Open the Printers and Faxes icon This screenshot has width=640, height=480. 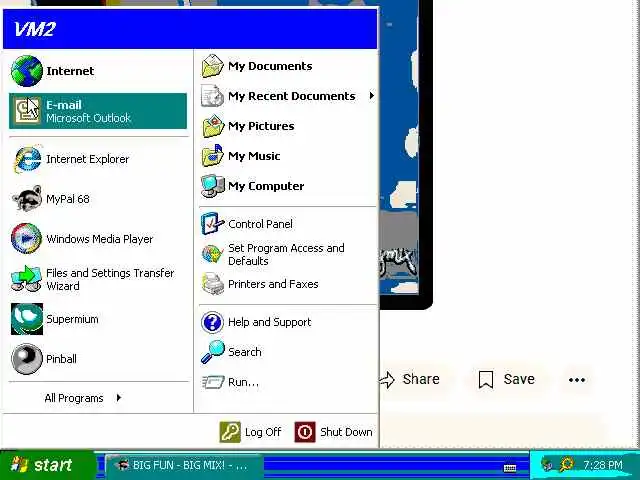click(213, 284)
